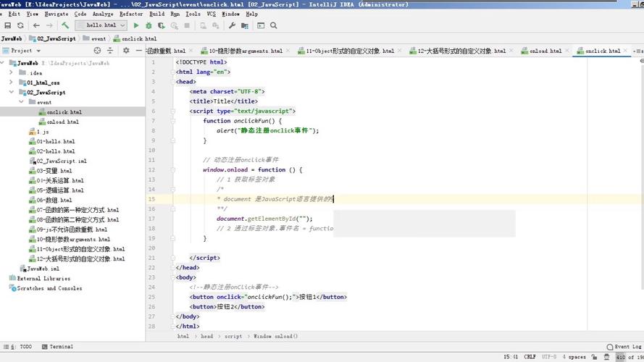Hide the Project panel with the minus icon
Viewport: 644px width, 362px height.
(139, 51)
